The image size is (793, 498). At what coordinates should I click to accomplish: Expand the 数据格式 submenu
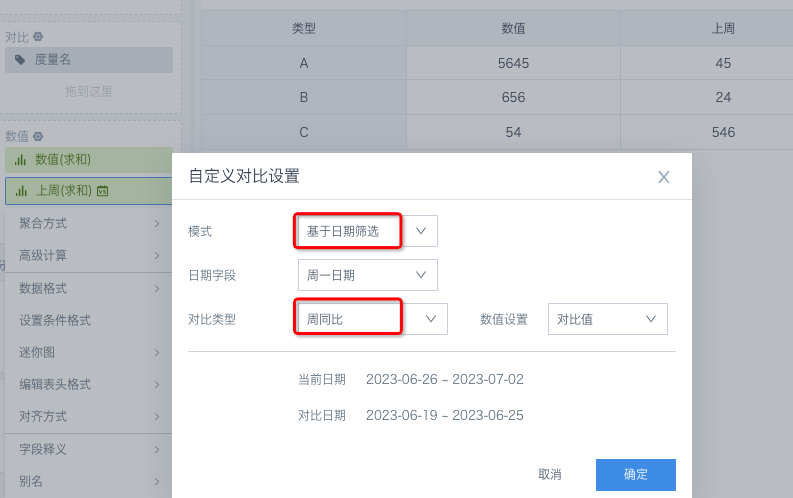pos(89,289)
